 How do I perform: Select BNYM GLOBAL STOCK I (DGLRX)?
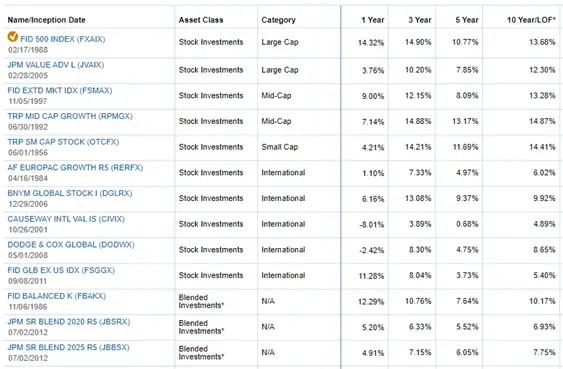click(x=70, y=193)
